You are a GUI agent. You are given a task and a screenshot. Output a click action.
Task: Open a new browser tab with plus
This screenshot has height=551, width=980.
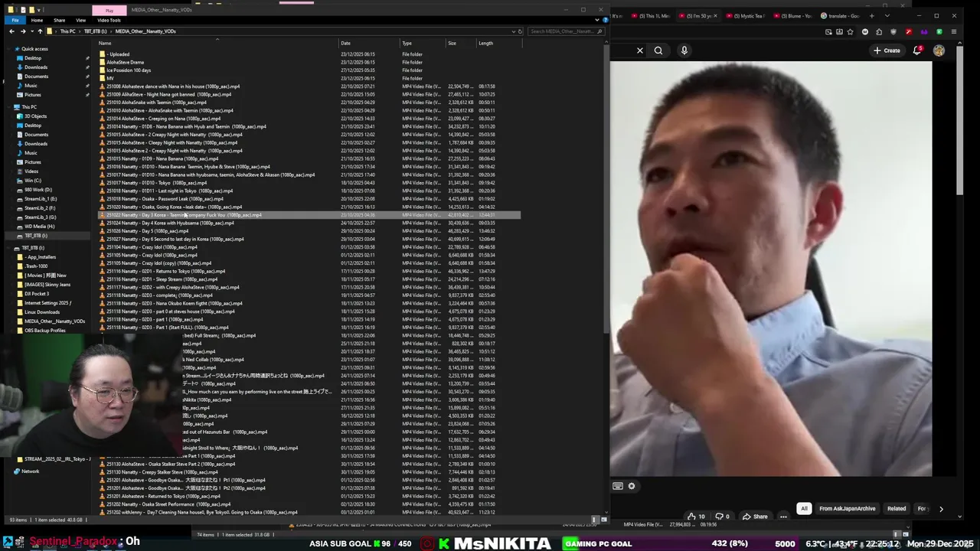click(871, 15)
